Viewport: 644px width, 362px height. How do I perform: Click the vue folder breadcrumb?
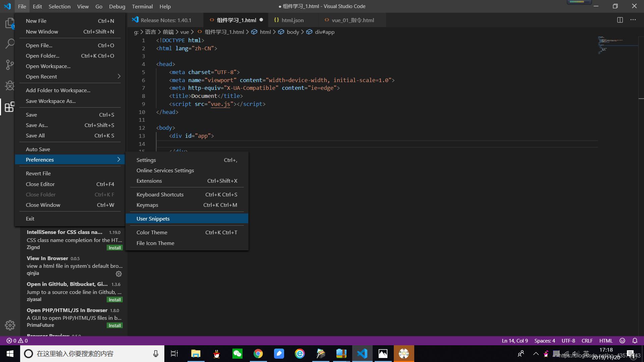(184, 32)
